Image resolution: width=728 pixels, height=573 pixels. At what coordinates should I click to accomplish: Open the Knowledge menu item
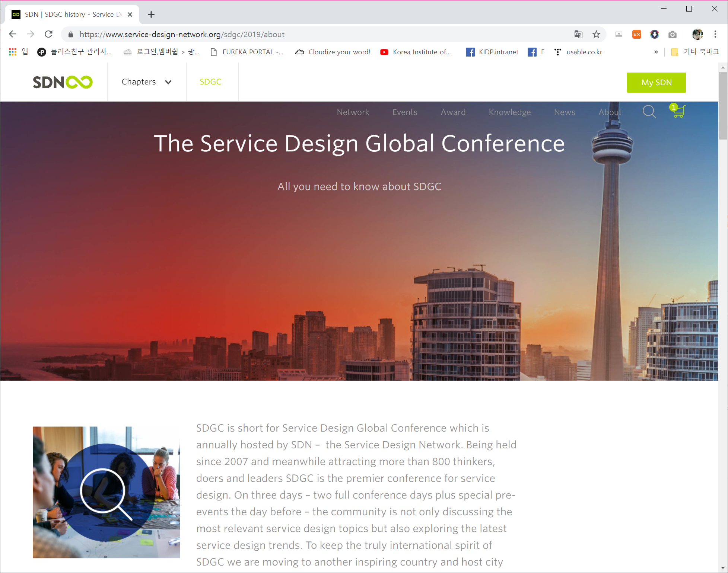pyautogui.click(x=509, y=112)
